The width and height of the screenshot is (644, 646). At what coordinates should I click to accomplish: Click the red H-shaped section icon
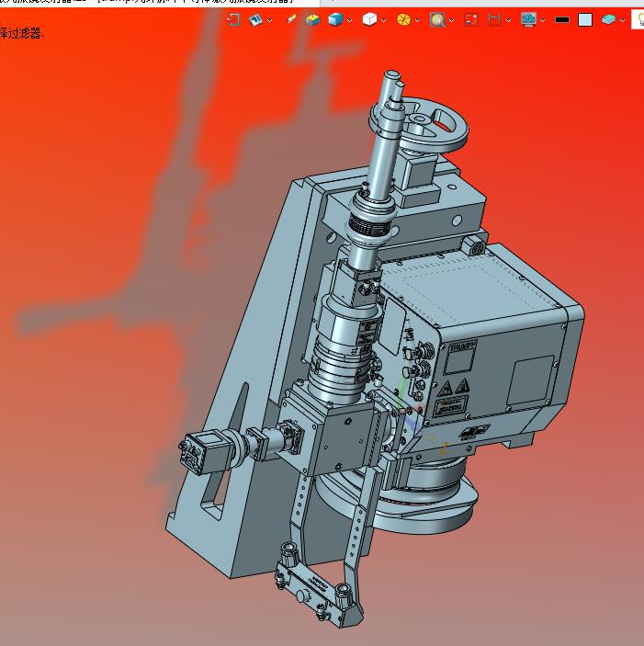[x=494, y=19]
